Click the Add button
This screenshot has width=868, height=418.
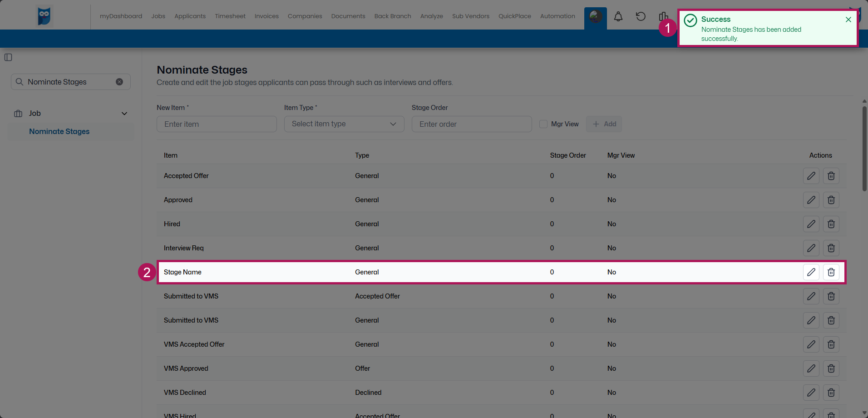[604, 124]
